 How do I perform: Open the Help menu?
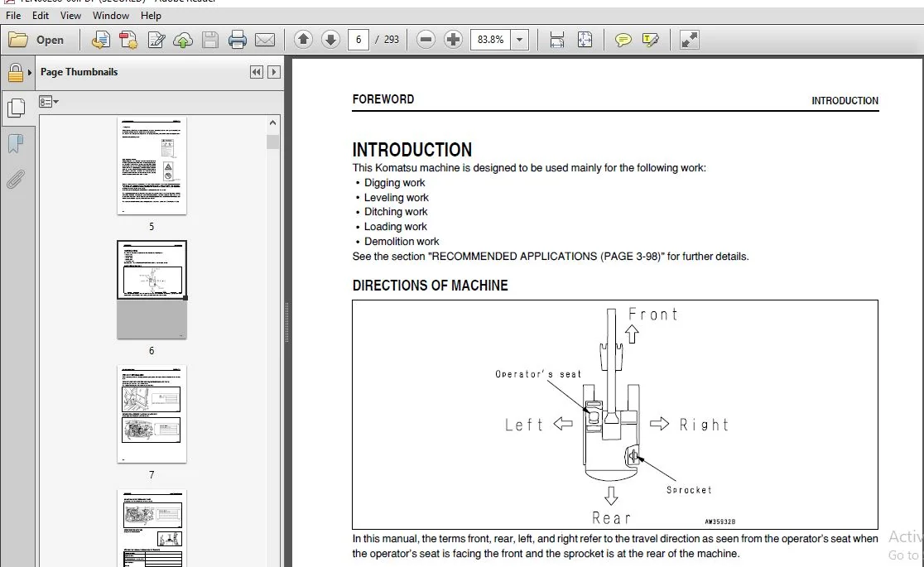click(151, 16)
